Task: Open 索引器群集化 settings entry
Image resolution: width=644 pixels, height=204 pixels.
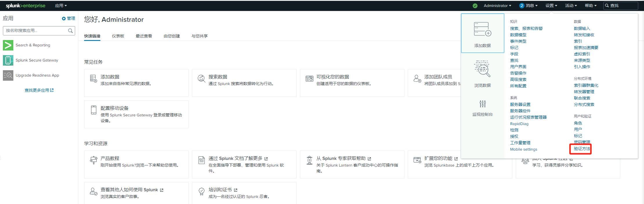Action: (586, 85)
